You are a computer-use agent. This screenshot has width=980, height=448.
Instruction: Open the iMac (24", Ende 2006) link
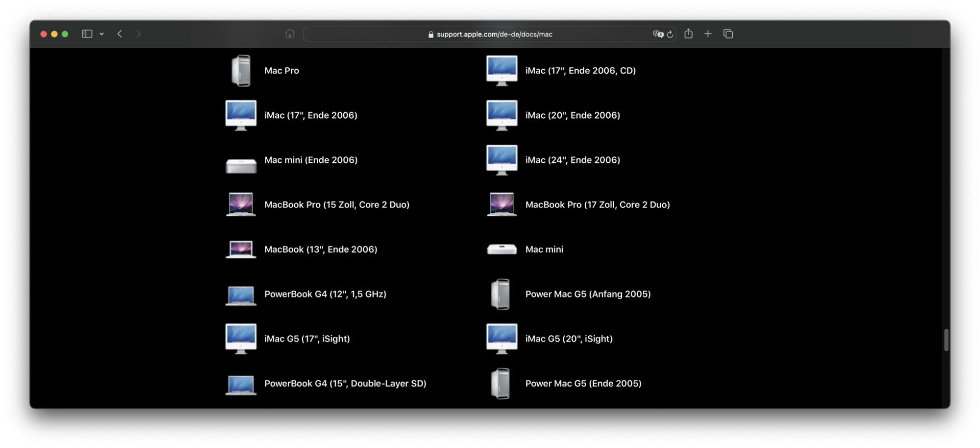pyautogui.click(x=572, y=160)
